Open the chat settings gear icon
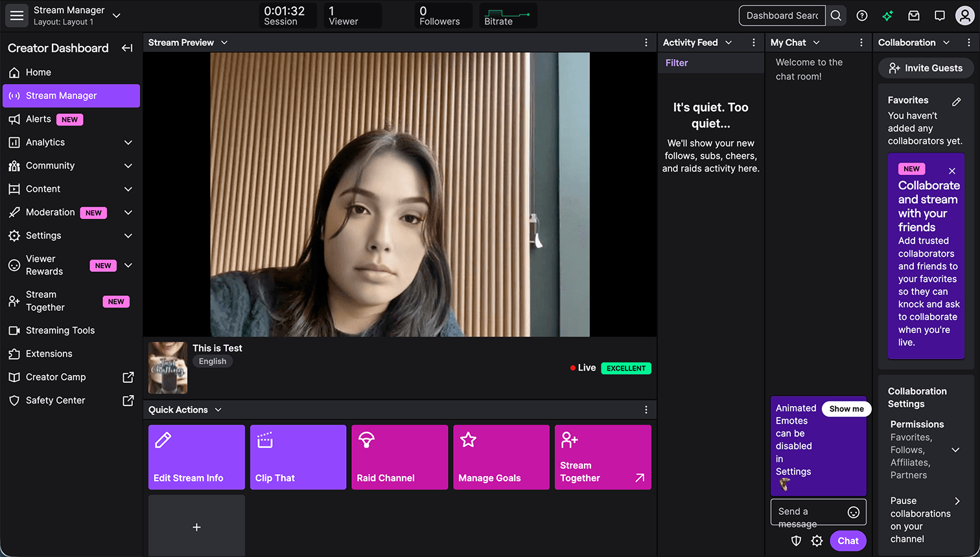 click(x=817, y=540)
